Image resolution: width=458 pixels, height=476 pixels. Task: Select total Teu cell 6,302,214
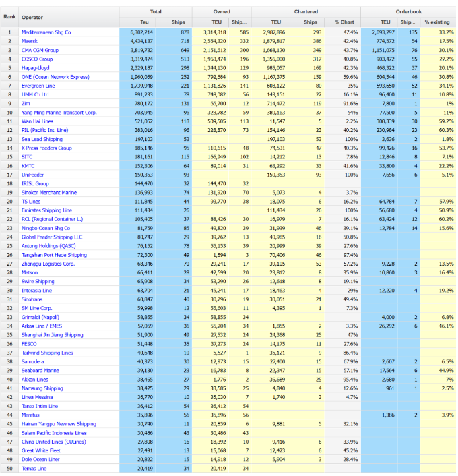[137, 32]
